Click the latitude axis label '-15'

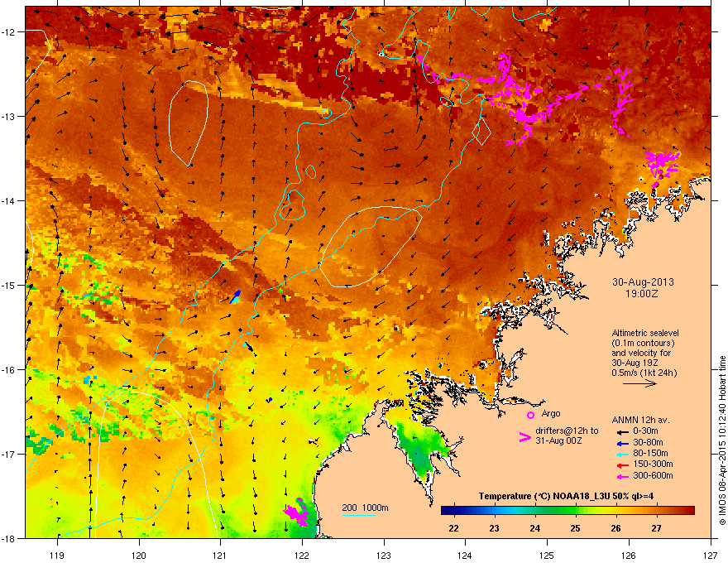(8, 285)
